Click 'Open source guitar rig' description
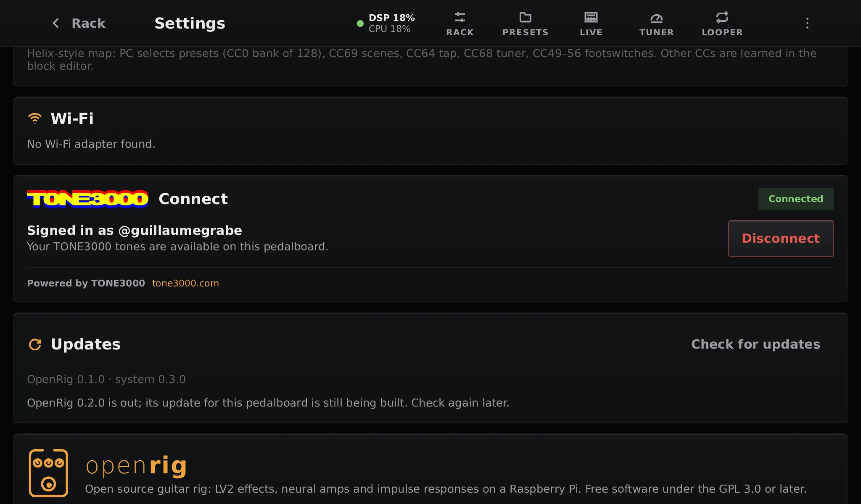This screenshot has width=861, height=504. [x=446, y=489]
